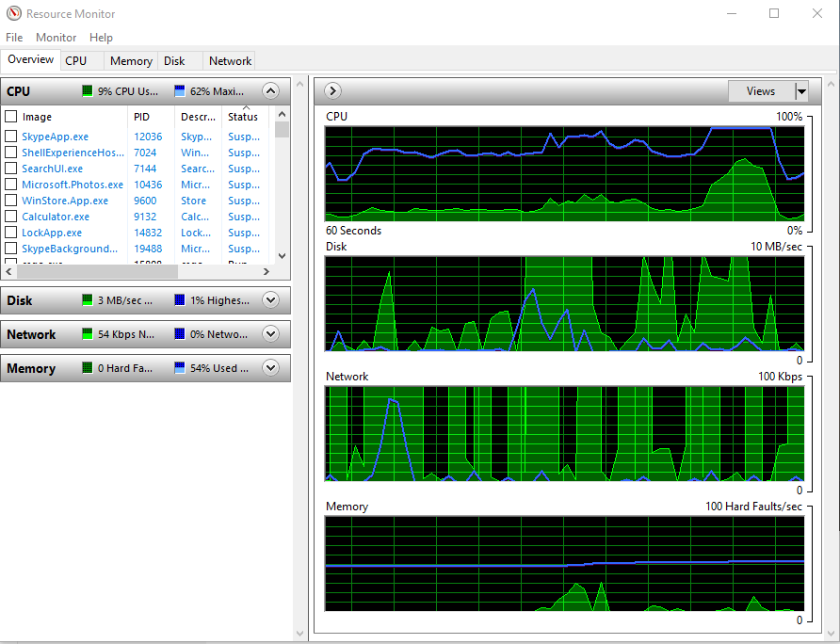Click the green Network Kbps indicator square

88,334
